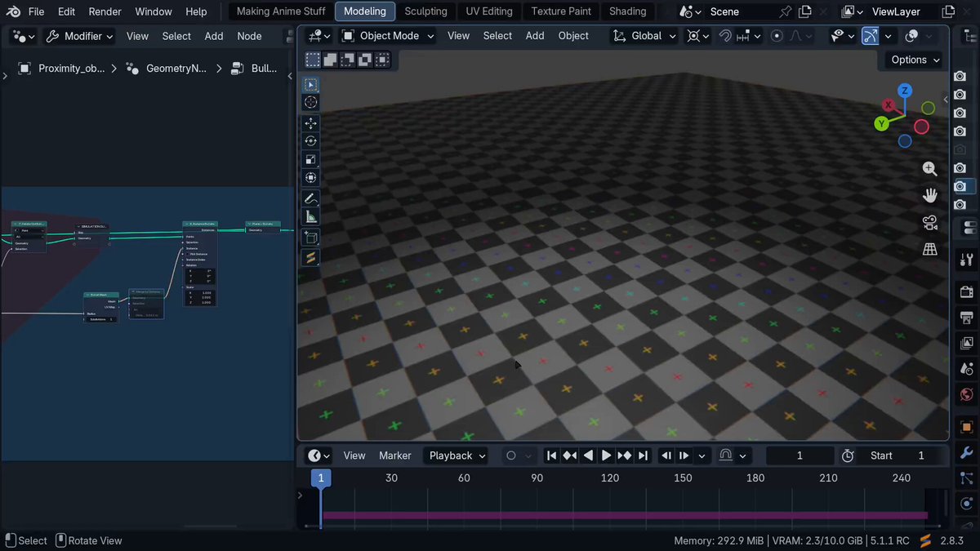
Task: Toggle proportional editing in viewport header
Action: pyautogui.click(x=777, y=36)
